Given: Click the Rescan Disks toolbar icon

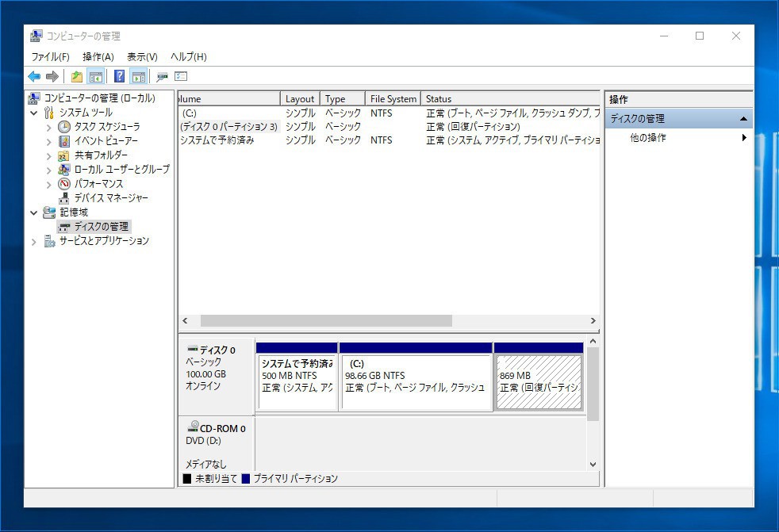Looking at the screenshot, I should [x=162, y=77].
